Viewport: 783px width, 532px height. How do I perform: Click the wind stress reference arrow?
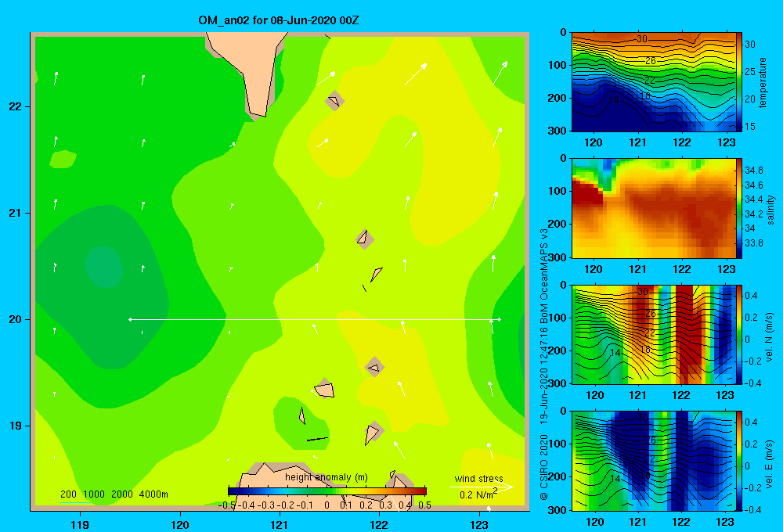(481, 487)
